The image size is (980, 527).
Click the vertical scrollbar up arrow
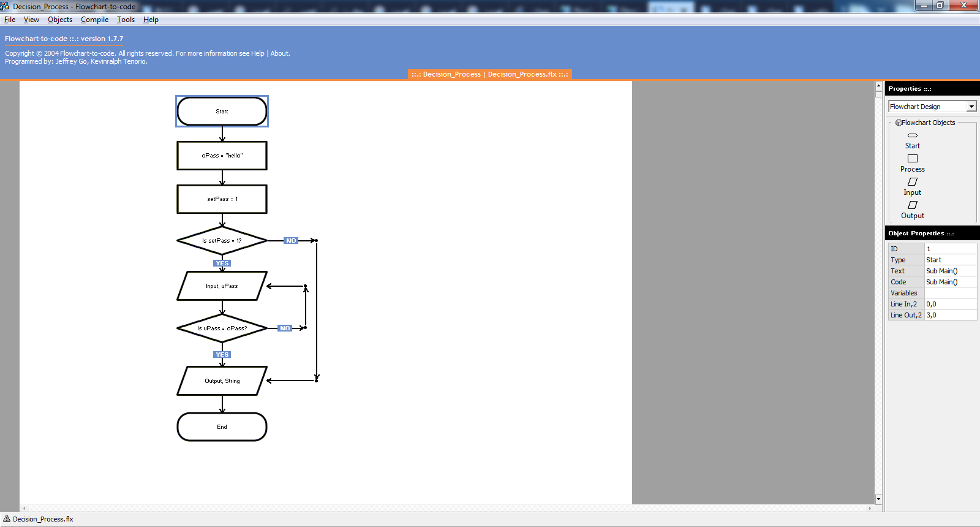[x=878, y=86]
